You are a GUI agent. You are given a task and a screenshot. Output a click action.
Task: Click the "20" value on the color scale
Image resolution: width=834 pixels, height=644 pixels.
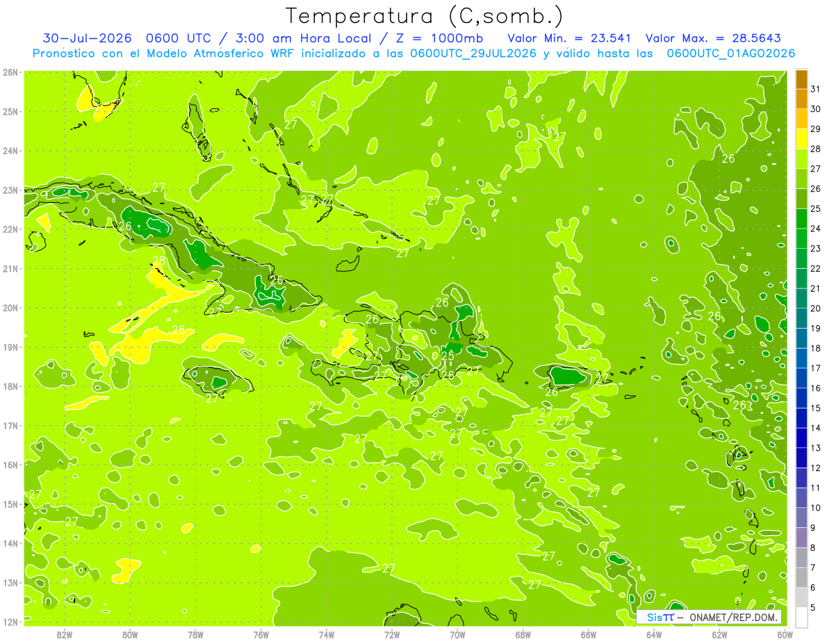(816, 308)
